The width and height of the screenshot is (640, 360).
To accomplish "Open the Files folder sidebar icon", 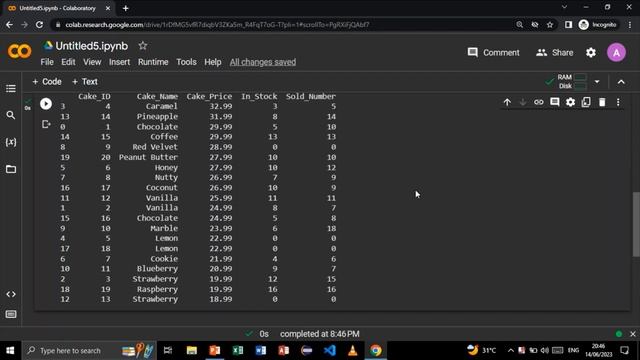I will click(x=11, y=169).
